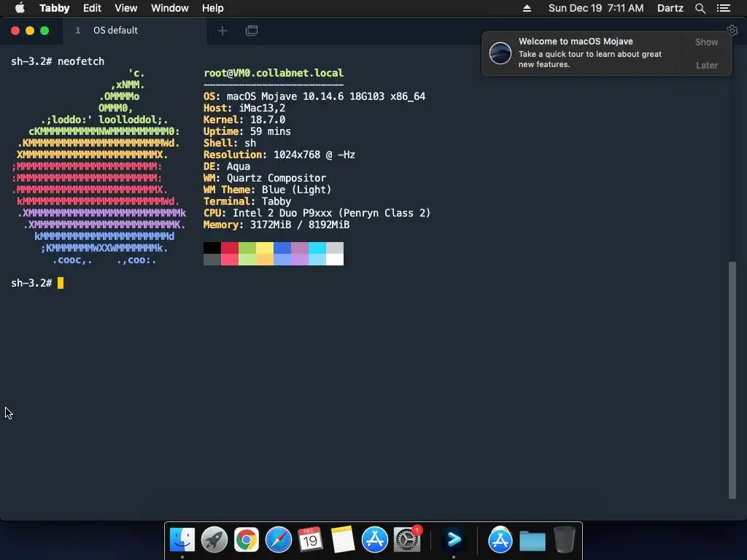Open Calendar from the Dock
This screenshot has height=560, width=747.
point(310,540)
